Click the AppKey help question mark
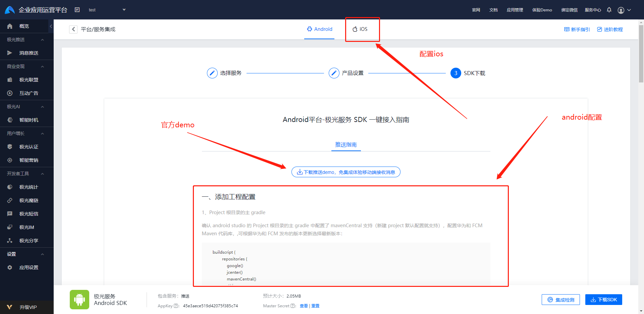 pos(176,306)
